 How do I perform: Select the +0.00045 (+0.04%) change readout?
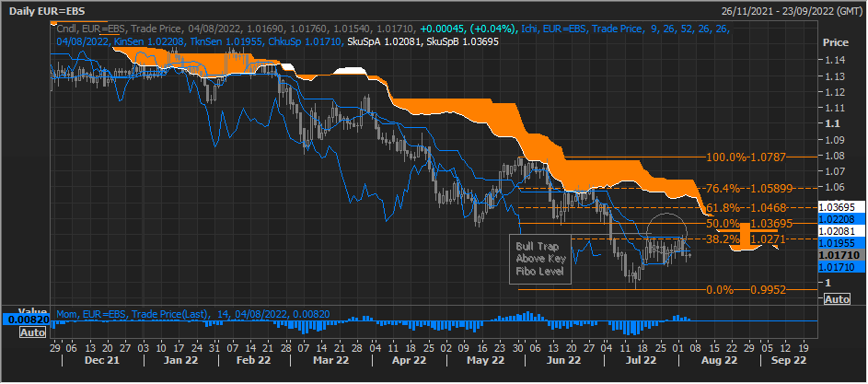[468, 27]
